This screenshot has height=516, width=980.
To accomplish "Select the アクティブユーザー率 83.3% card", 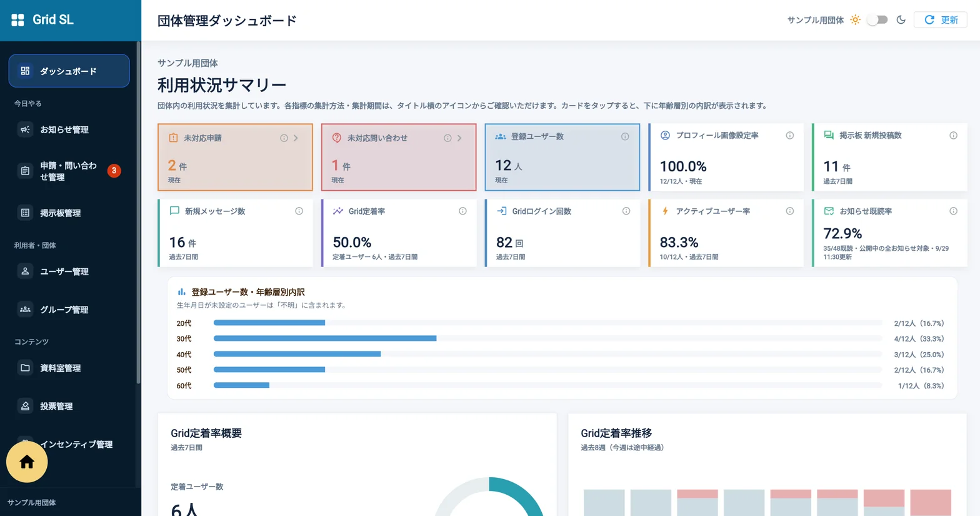I will [726, 233].
